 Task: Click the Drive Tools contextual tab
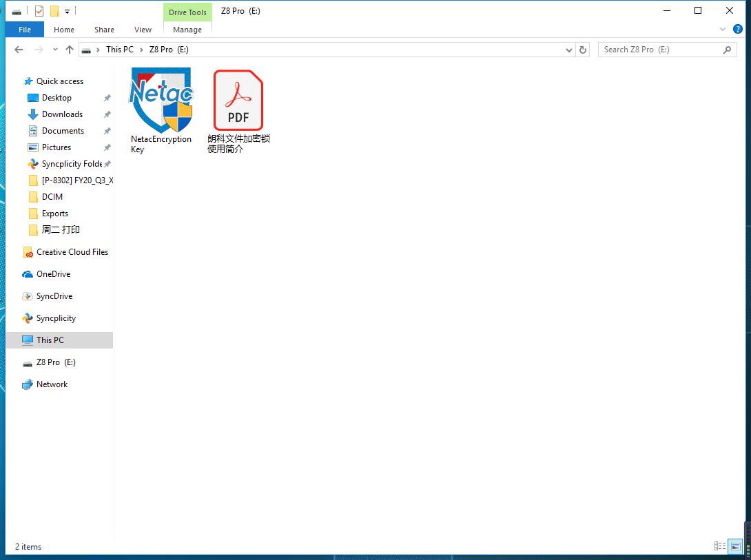187,12
